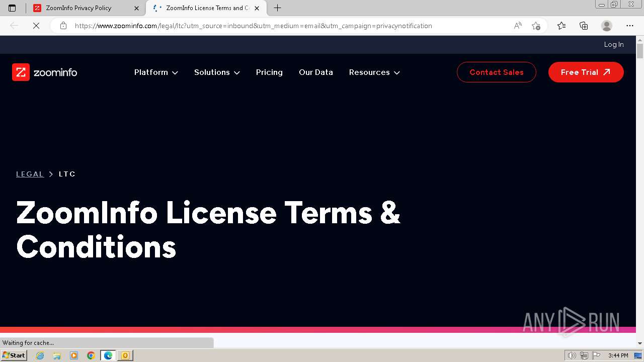
Task: Open the Action Center flag icon
Action: (595, 355)
